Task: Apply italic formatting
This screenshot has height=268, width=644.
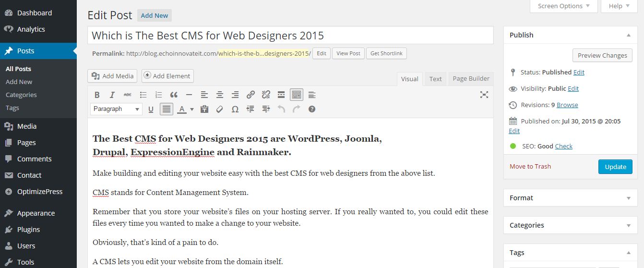Action: click(112, 95)
